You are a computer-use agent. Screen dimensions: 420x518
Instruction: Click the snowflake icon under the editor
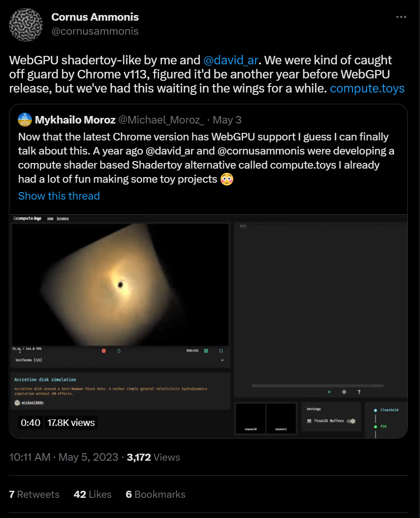[344, 392]
